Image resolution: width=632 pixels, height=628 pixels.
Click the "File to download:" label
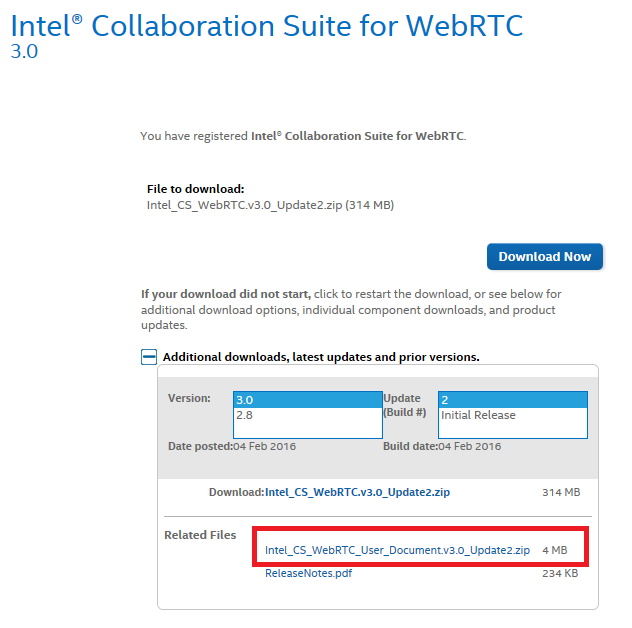pos(195,189)
